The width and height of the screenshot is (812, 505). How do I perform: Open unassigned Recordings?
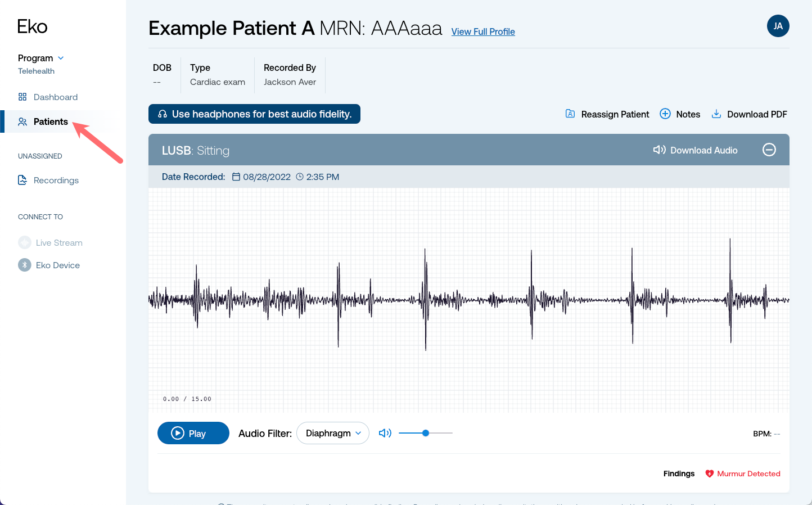tap(56, 180)
